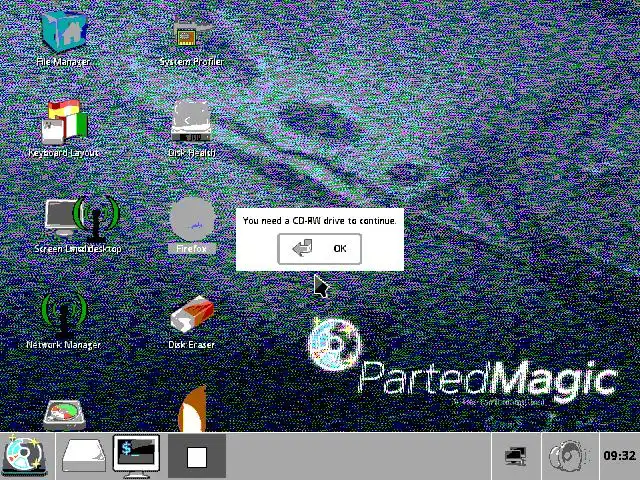Open the File Manager desktop icon

coord(64,32)
